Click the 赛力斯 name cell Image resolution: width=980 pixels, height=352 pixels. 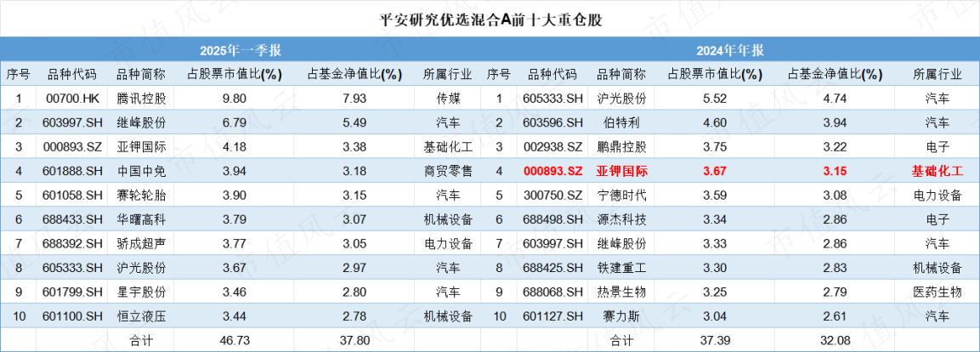click(x=621, y=316)
